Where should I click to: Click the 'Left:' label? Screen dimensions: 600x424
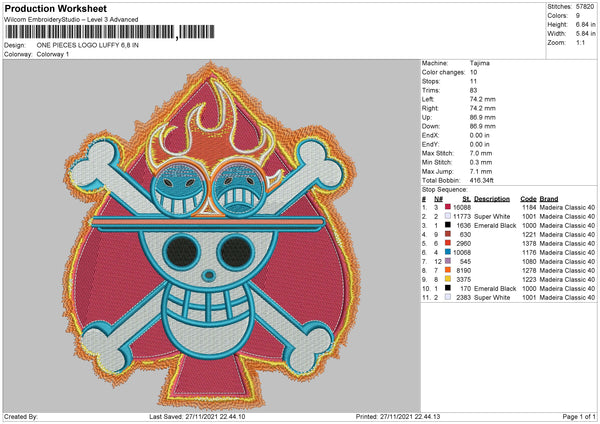[427, 99]
